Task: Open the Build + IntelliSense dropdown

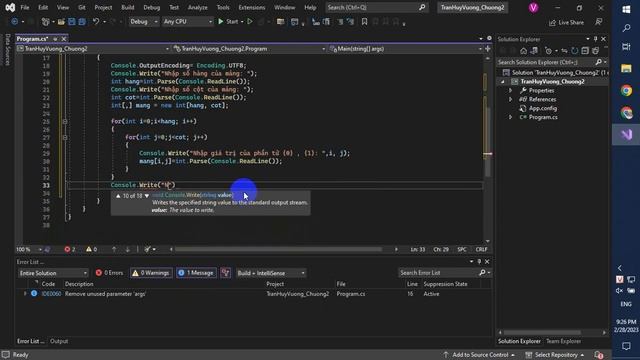Action: click(x=271, y=273)
